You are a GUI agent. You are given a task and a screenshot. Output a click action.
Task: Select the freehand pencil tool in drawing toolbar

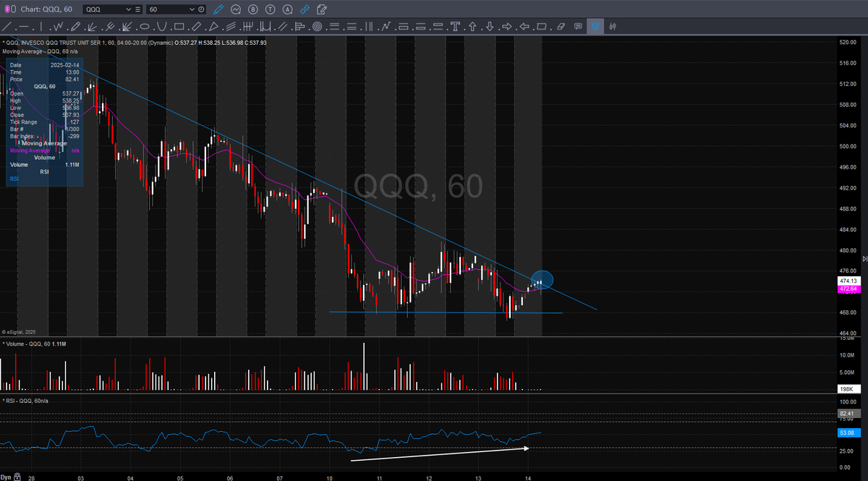pyautogui.click(x=75, y=27)
